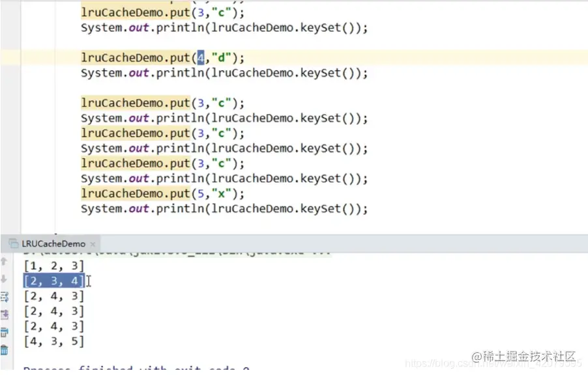Click console output [4, 3, 5]
Image resolution: width=588 pixels, height=375 pixels.
(54, 341)
